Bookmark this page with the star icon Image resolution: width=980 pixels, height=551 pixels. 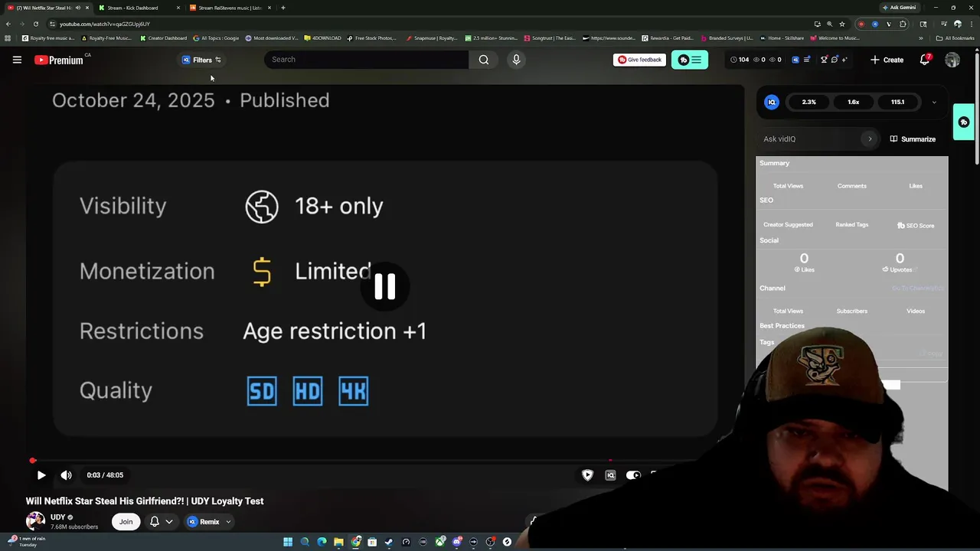tap(842, 24)
